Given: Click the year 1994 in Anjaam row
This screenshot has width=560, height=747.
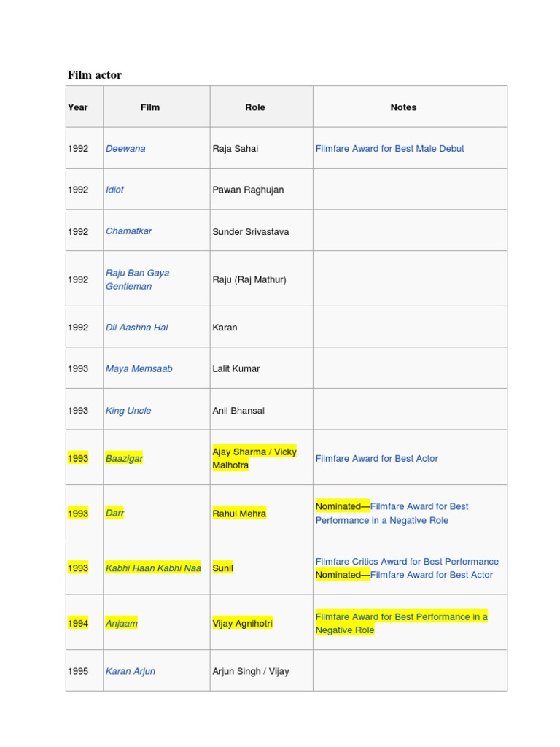Looking at the screenshot, I should [x=78, y=623].
